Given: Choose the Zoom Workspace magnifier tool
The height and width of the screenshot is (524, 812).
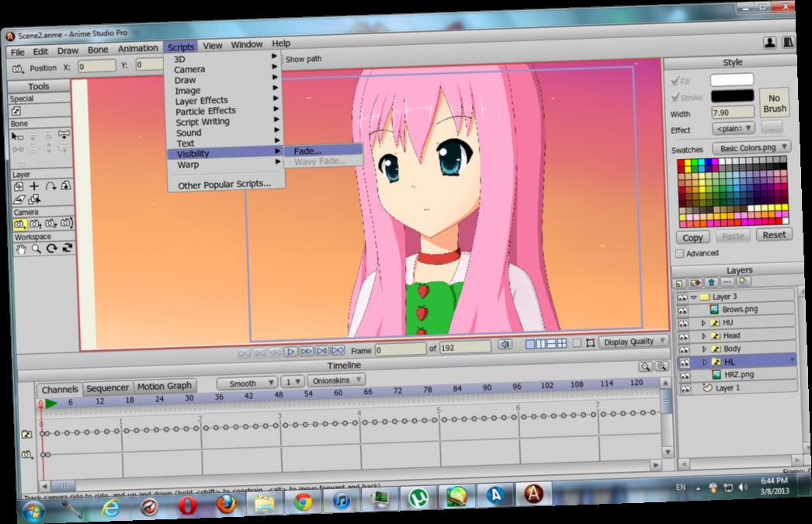Looking at the screenshot, I should (x=36, y=249).
